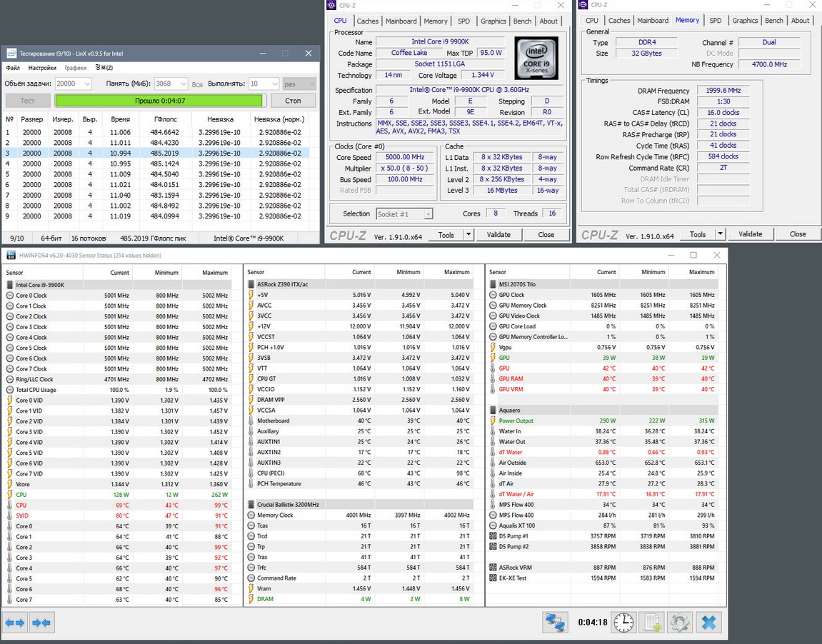The height and width of the screenshot is (644, 822).
Task: Click Core 0 VID voltage icon
Action: tap(9, 401)
